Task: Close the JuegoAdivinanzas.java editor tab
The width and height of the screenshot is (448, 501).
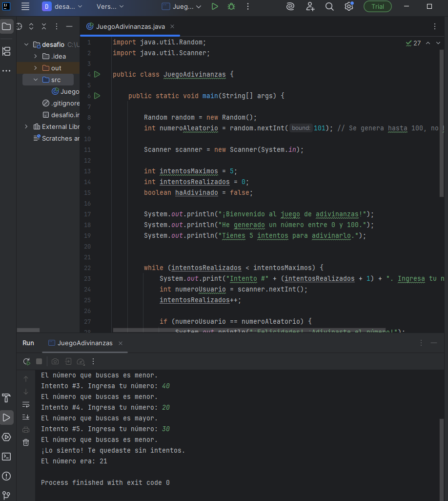Action: click(172, 26)
